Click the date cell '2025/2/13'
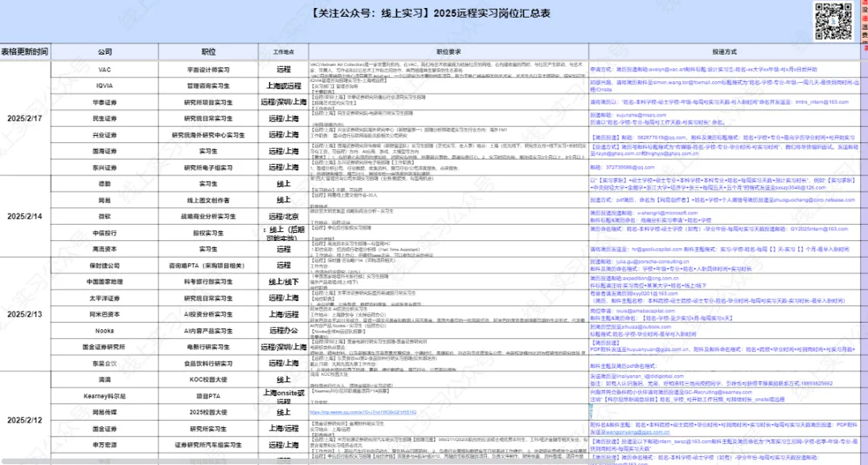 pyautogui.click(x=25, y=314)
